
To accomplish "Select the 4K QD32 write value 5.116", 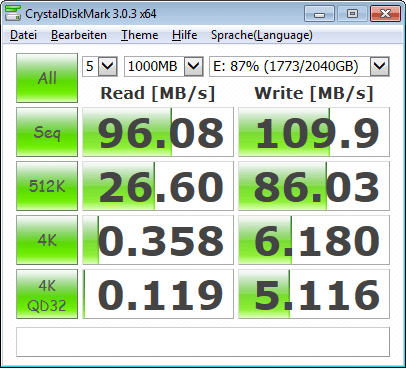I will pos(314,294).
